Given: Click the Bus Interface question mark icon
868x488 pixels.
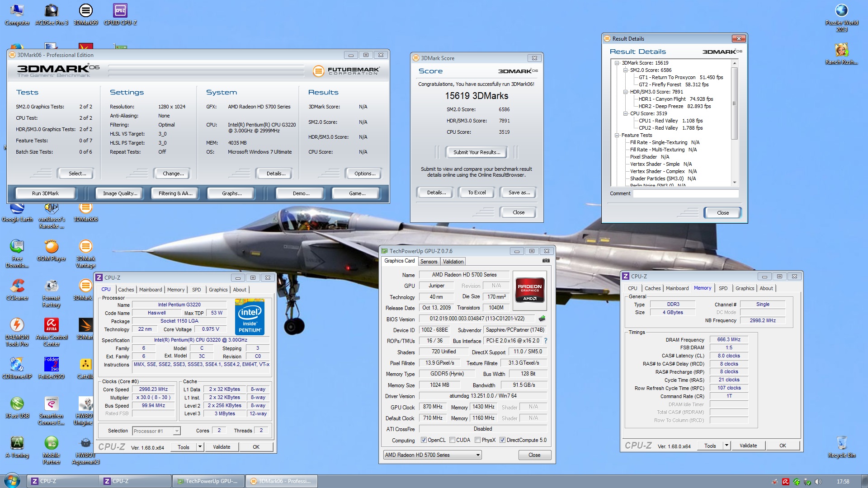Looking at the screenshot, I should (x=546, y=341).
